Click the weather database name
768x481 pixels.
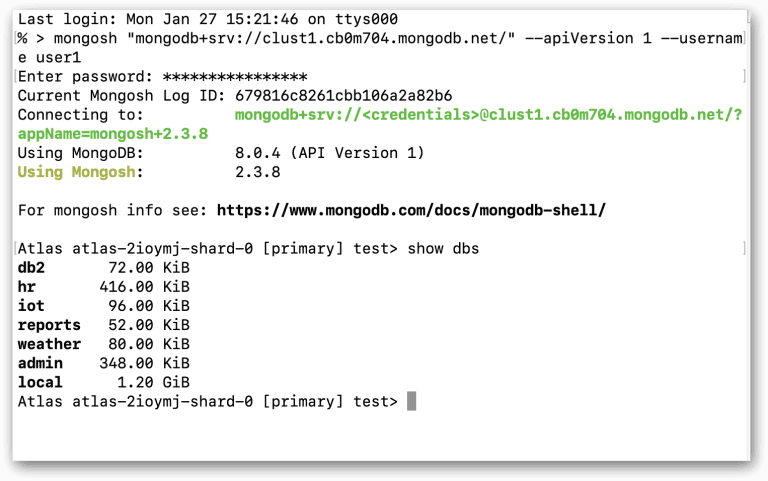[49, 344]
